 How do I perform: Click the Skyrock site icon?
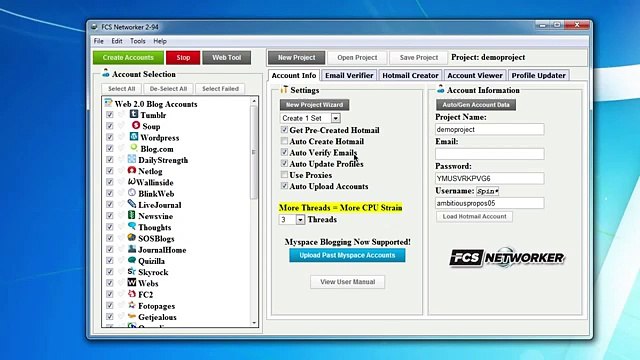click(132, 271)
